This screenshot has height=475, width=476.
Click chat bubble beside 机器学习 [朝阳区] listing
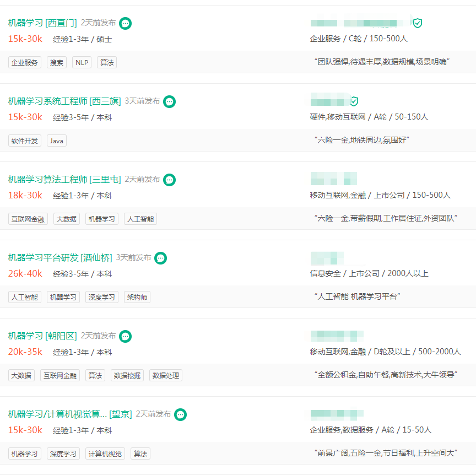point(126,336)
